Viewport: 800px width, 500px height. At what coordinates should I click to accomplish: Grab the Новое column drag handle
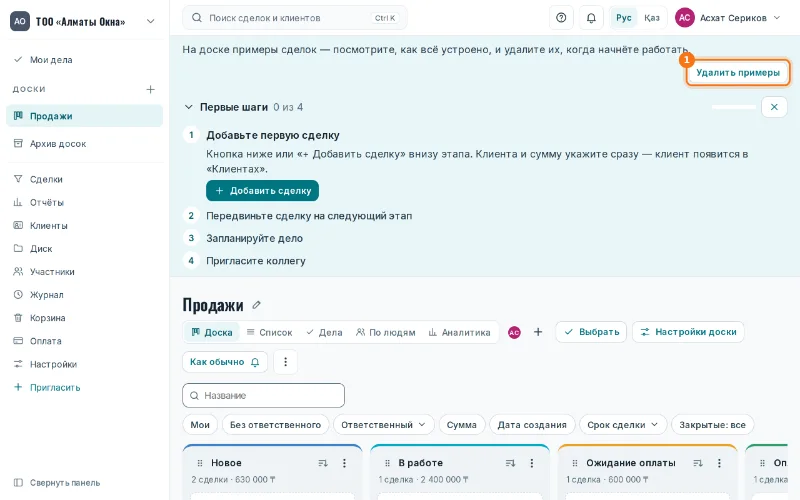199,463
